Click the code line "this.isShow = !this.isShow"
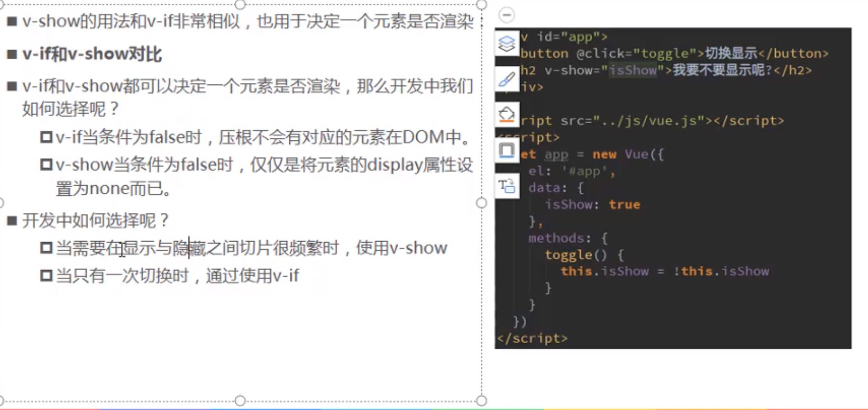The image size is (868, 410). click(x=665, y=271)
